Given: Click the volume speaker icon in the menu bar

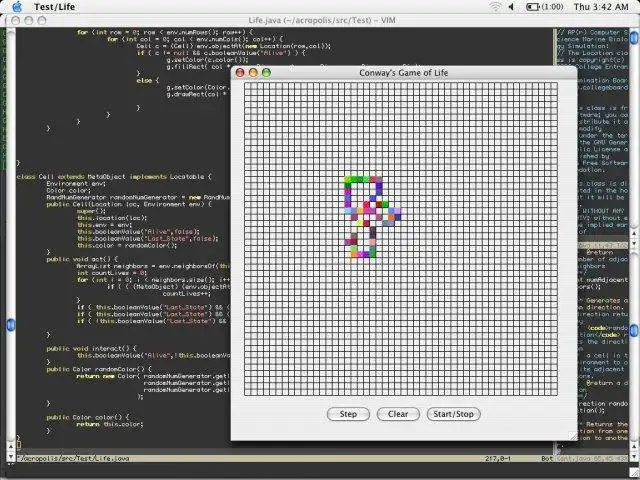Looking at the screenshot, I should (511, 7).
